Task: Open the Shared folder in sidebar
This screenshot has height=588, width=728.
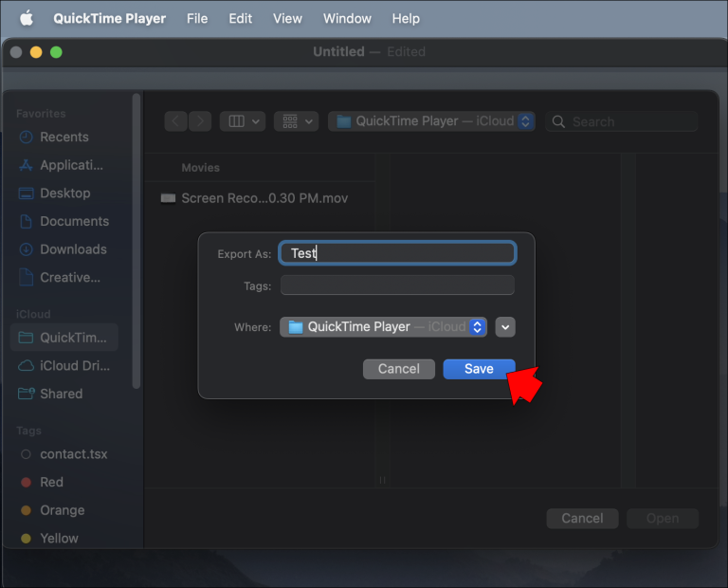Action: (60, 394)
